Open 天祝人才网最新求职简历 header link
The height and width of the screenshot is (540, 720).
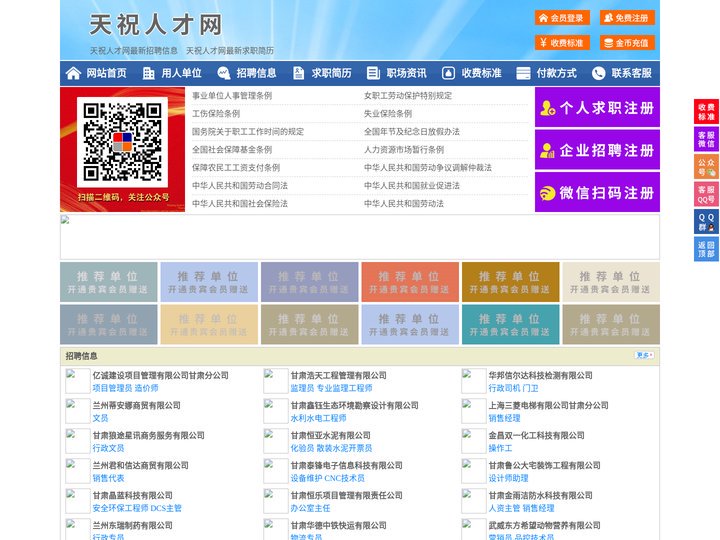click(x=230, y=51)
